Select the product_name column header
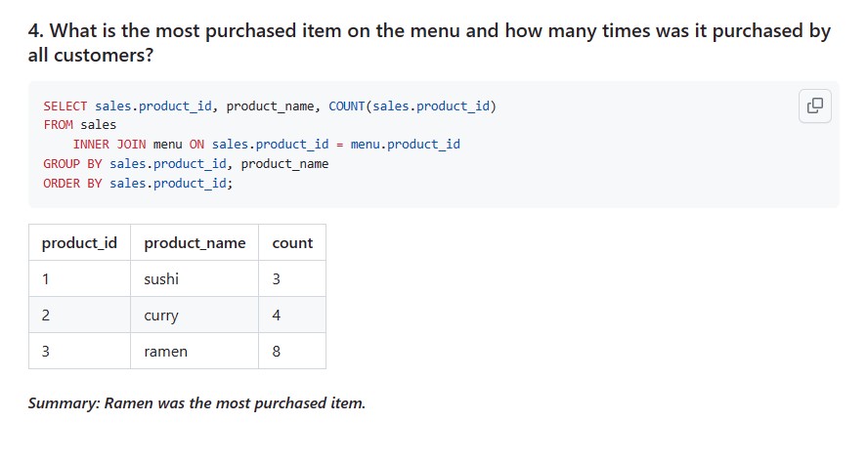Viewport: 868px width, 464px height. click(195, 242)
